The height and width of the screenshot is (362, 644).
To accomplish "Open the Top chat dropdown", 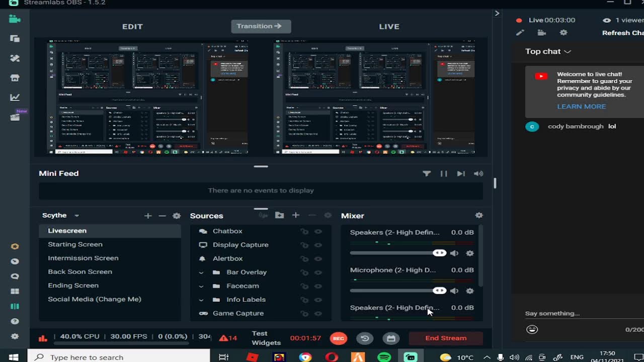I will [x=548, y=51].
